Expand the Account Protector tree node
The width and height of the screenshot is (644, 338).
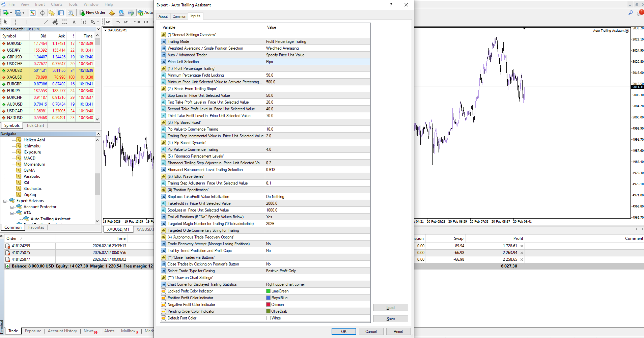(12, 207)
